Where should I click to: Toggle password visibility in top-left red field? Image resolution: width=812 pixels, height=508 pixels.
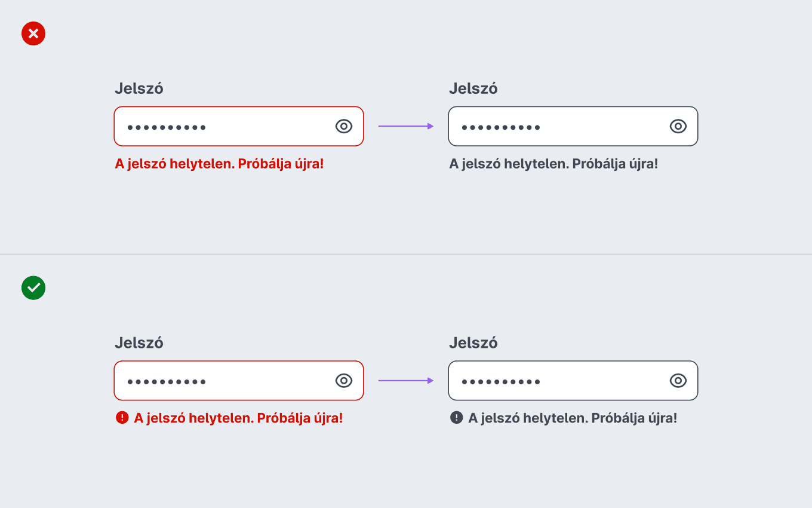point(344,126)
